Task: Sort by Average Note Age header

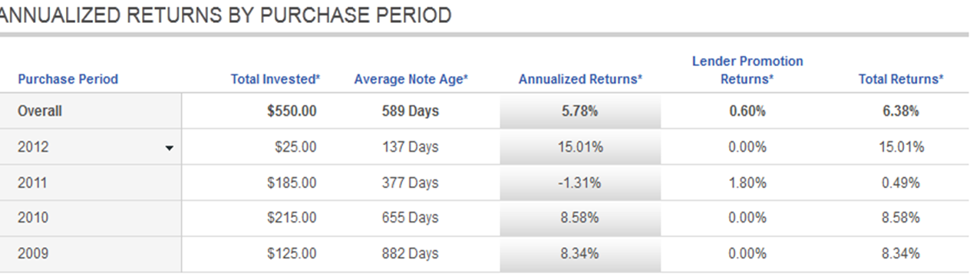Action: click(x=411, y=79)
